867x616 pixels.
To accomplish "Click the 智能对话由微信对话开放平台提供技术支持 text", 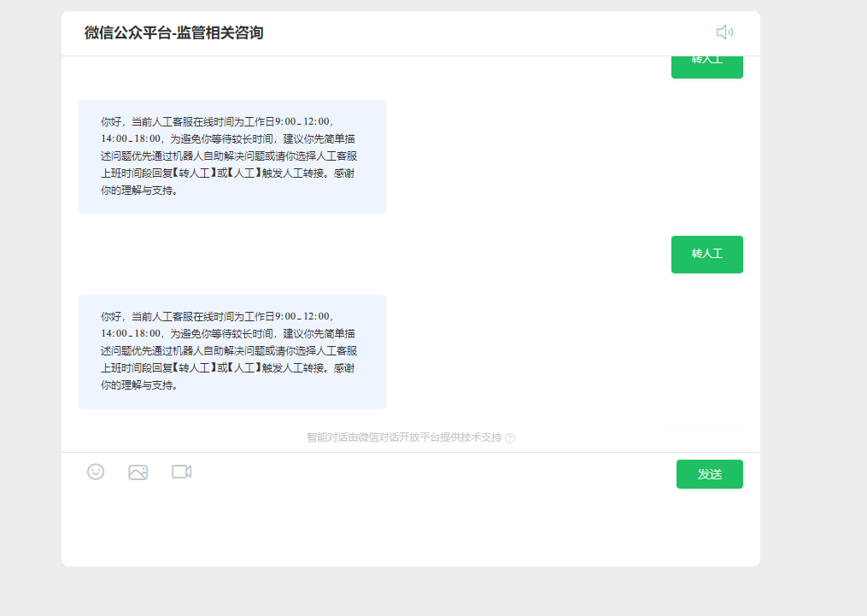I will [404, 437].
